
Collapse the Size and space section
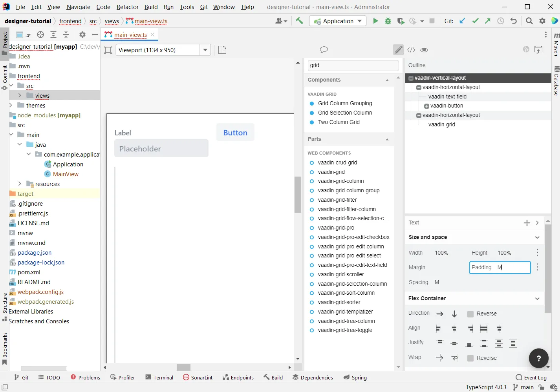(537, 237)
